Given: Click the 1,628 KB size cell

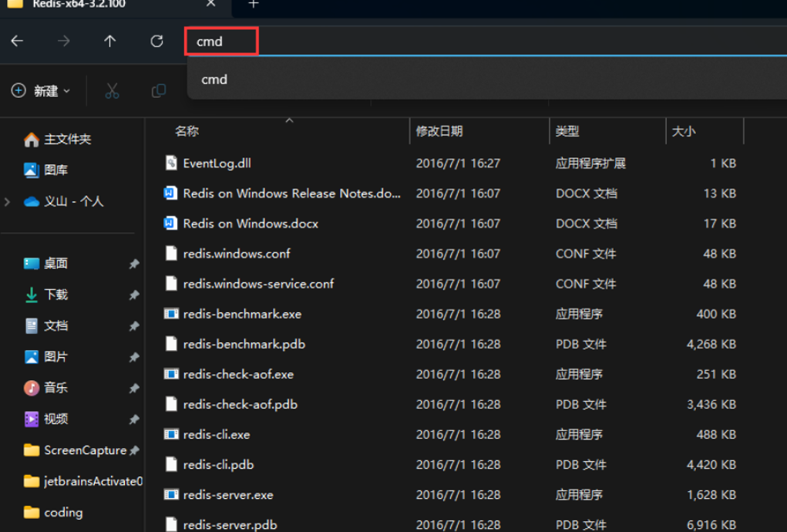Looking at the screenshot, I should (711, 495).
